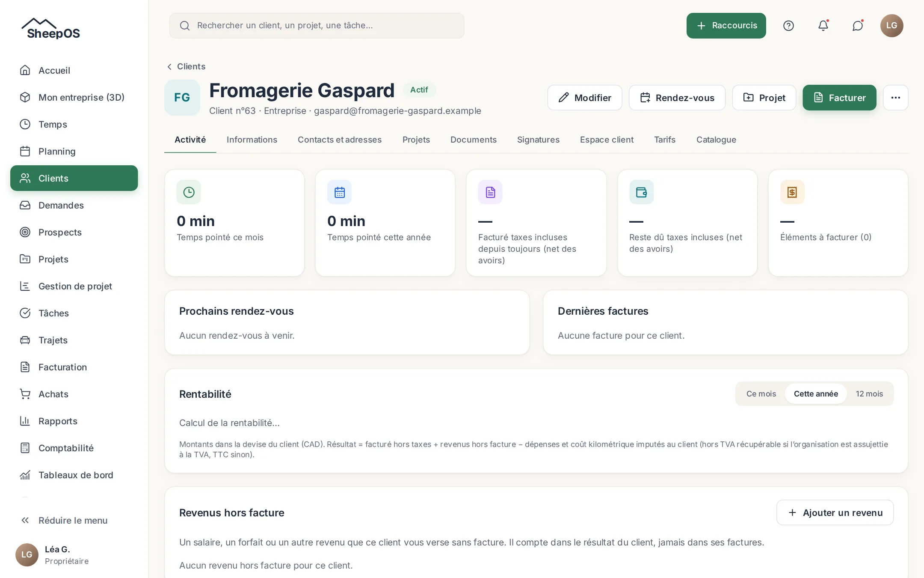Open Mon entreprise (3D) in sidebar
Image resolution: width=924 pixels, height=578 pixels.
[x=74, y=97]
